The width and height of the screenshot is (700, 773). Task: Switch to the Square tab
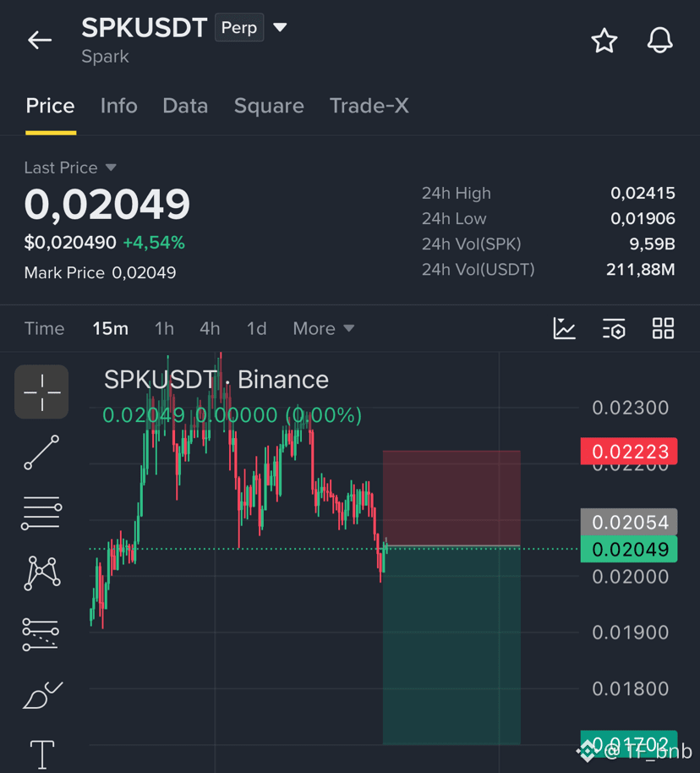point(269,106)
